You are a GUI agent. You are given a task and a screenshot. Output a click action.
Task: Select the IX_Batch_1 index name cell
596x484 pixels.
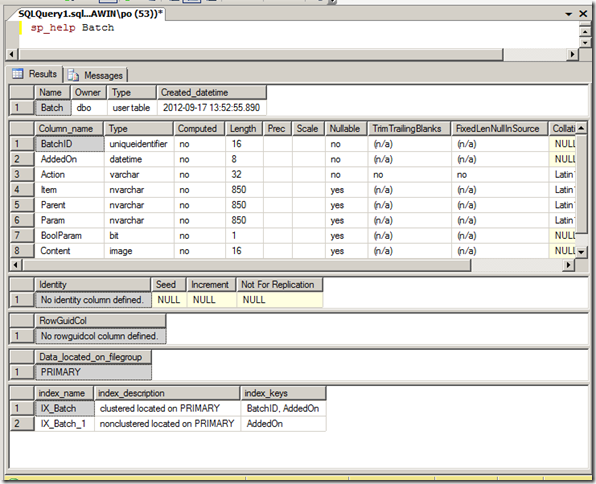[64, 424]
